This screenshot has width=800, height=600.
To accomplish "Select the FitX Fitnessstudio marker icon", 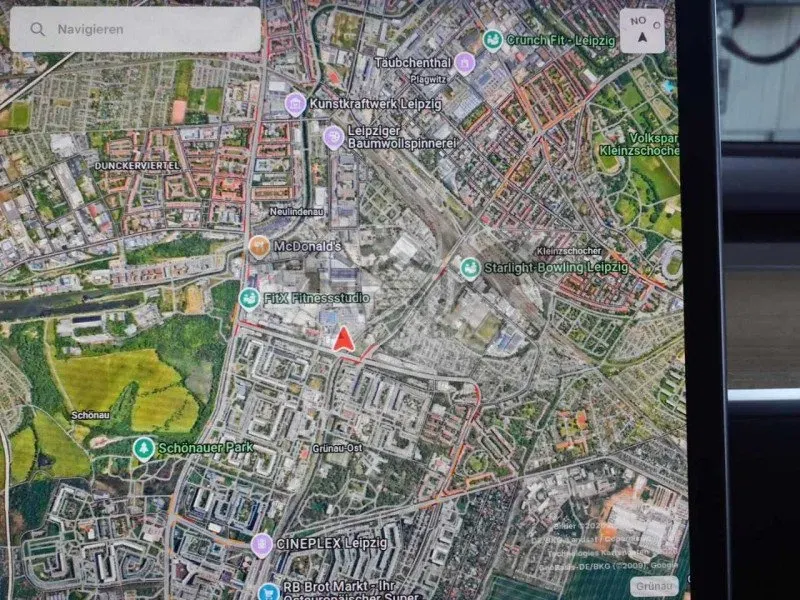I will (x=249, y=299).
